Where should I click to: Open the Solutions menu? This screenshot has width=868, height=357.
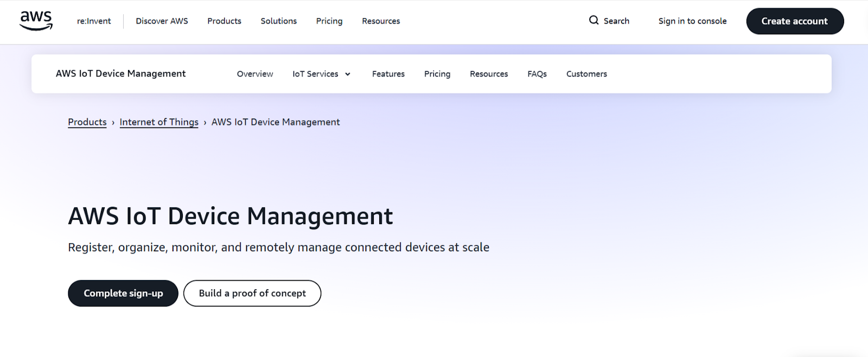click(x=279, y=21)
